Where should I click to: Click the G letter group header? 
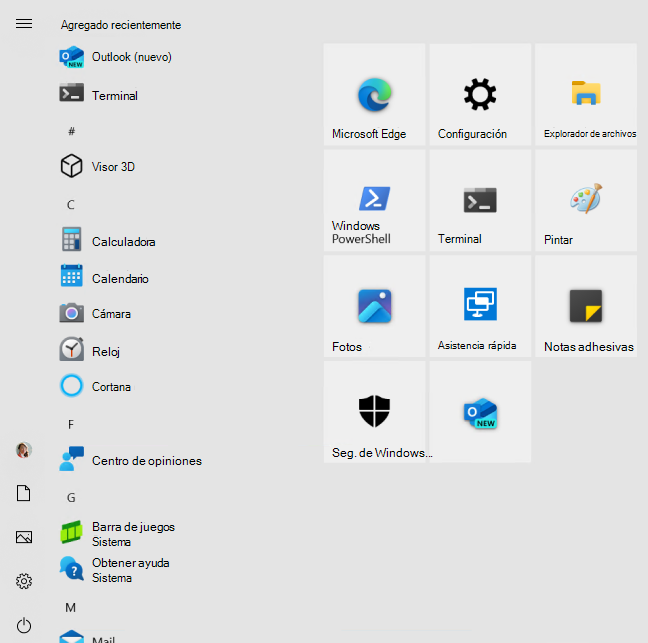pyautogui.click(x=71, y=498)
